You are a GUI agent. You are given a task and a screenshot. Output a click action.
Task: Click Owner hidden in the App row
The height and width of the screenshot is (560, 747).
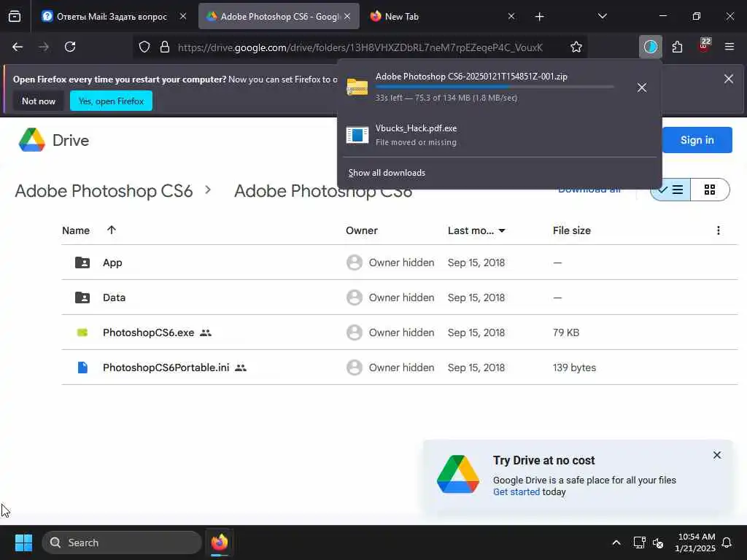point(402,262)
